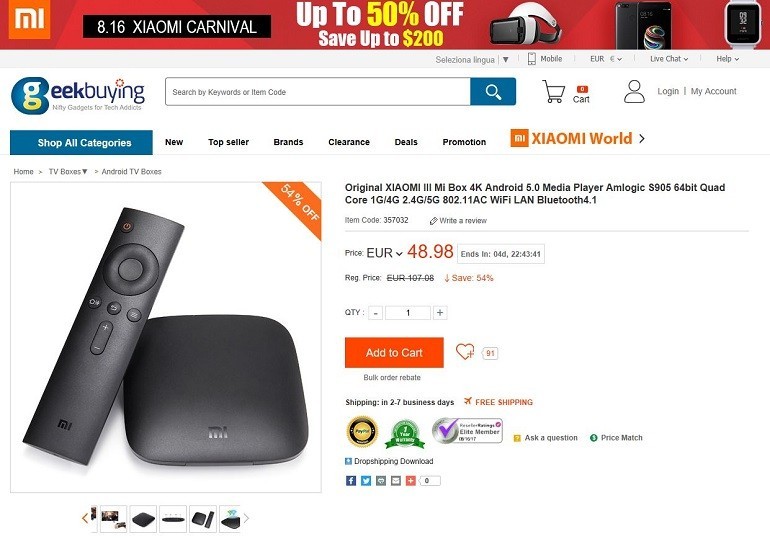Share product via email envelope icon

pyautogui.click(x=396, y=481)
